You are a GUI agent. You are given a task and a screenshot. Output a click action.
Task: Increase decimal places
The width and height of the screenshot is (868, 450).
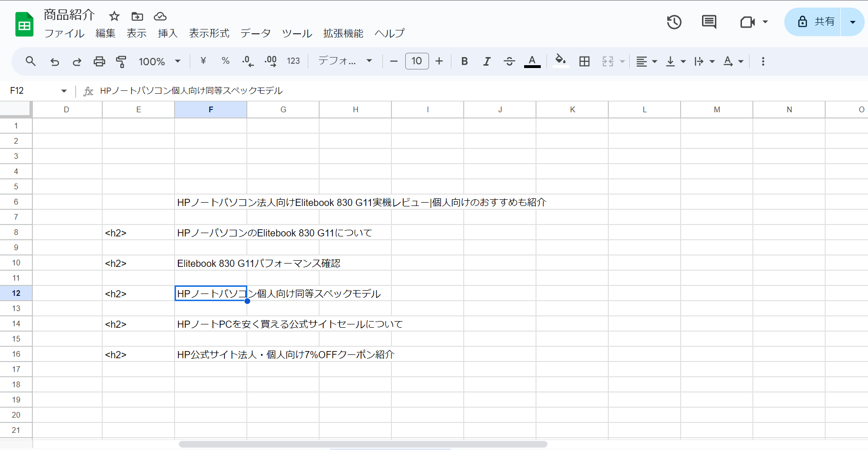[x=271, y=61]
